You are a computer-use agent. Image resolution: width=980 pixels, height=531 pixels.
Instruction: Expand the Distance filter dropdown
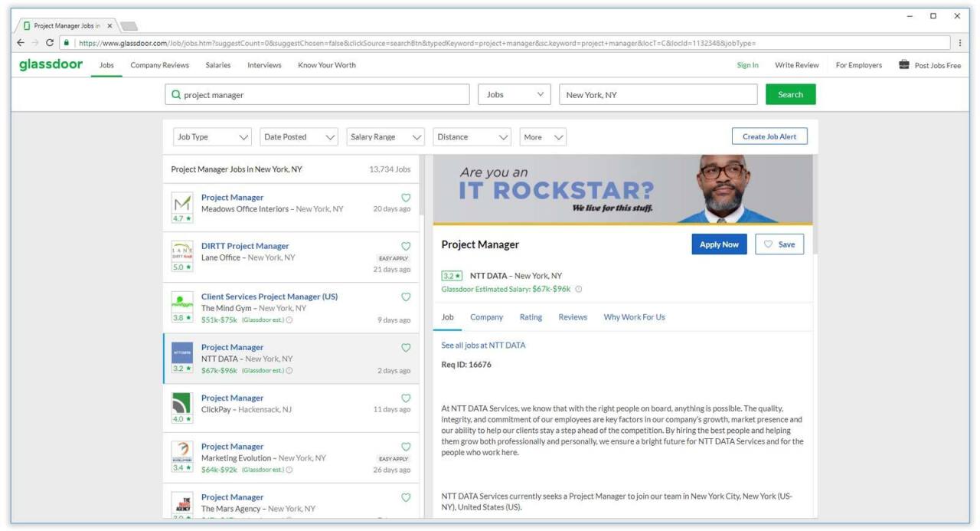click(472, 137)
